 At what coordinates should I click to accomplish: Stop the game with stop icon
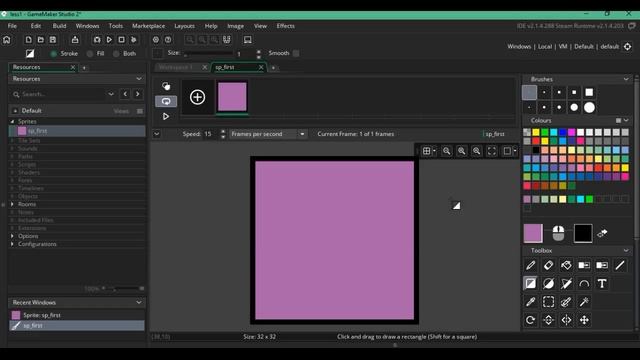pyautogui.click(x=121, y=40)
